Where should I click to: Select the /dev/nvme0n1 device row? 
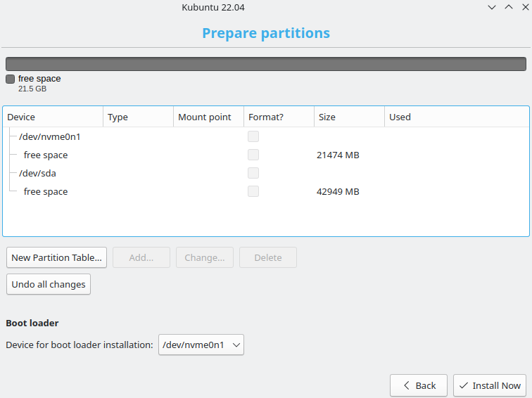pos(266,136)
